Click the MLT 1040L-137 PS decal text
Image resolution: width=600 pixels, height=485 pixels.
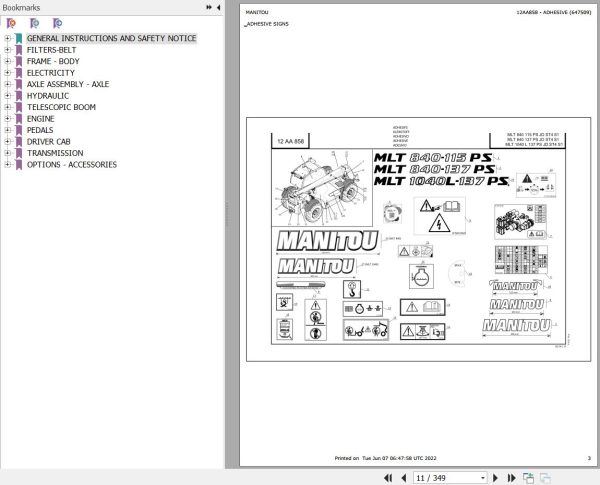pyautogui.click(x=441, y=181)
